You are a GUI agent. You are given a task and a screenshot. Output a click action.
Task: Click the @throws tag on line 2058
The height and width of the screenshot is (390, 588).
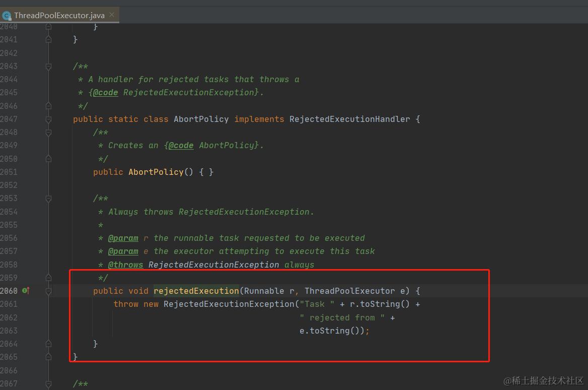126,265
